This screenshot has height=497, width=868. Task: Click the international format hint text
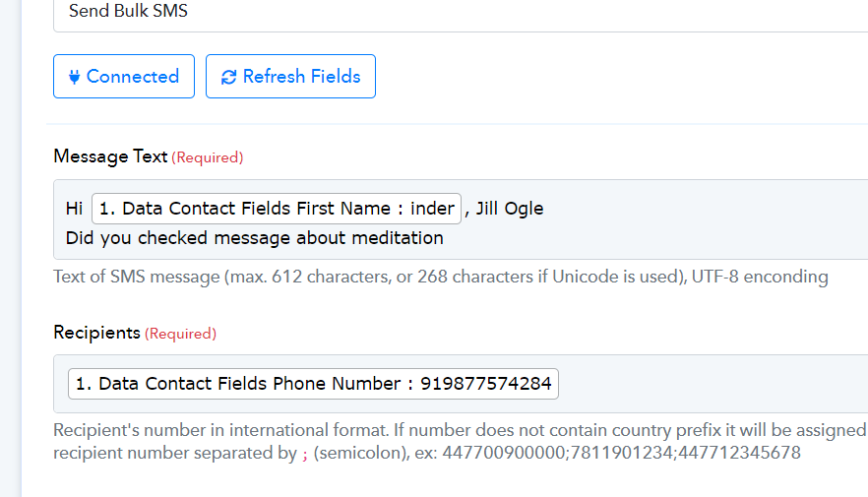(x=460, y=430)
